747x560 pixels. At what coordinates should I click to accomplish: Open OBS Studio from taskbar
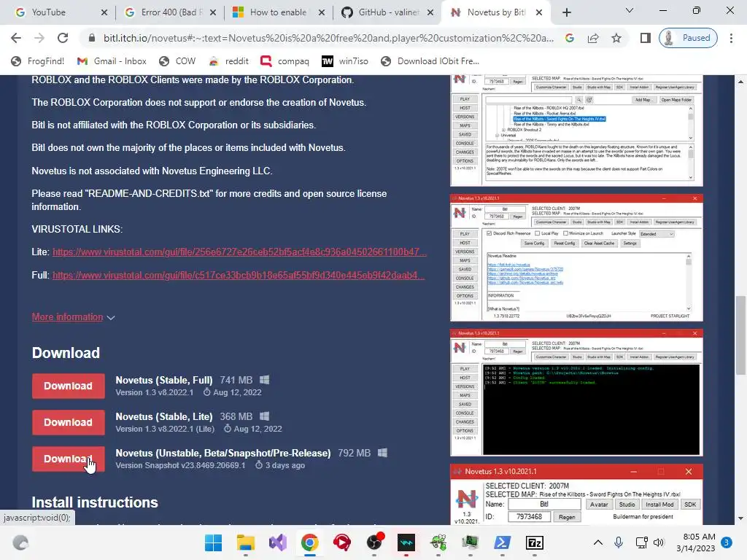click(374, 542)
